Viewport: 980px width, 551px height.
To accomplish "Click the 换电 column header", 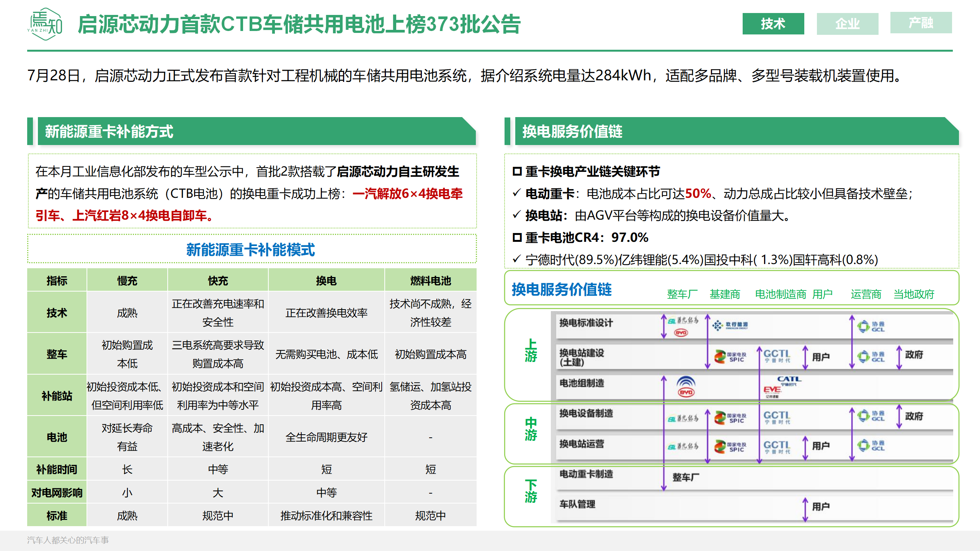I will tap(326, 280).
